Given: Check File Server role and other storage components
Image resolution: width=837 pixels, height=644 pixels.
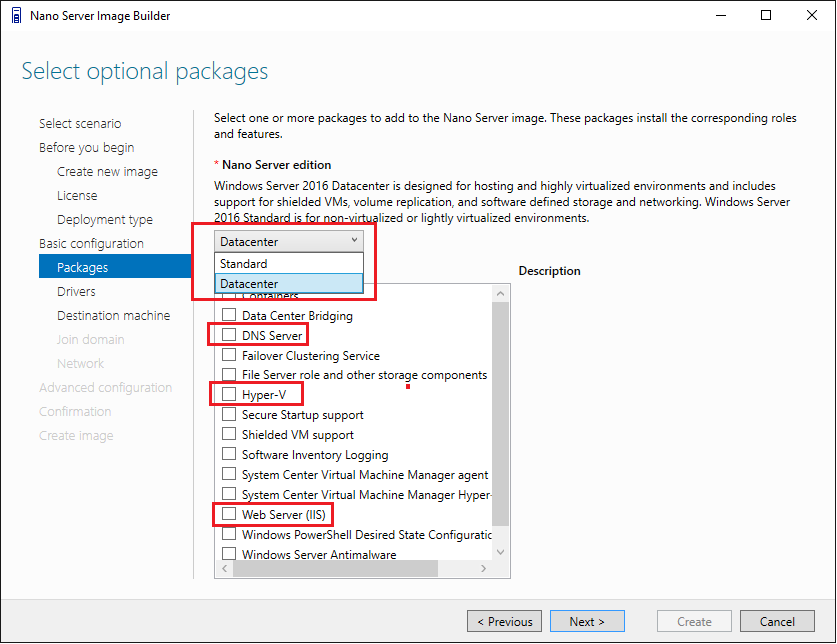Looking at the screenshot, I should pyautogui.click(x=229, y=374).
